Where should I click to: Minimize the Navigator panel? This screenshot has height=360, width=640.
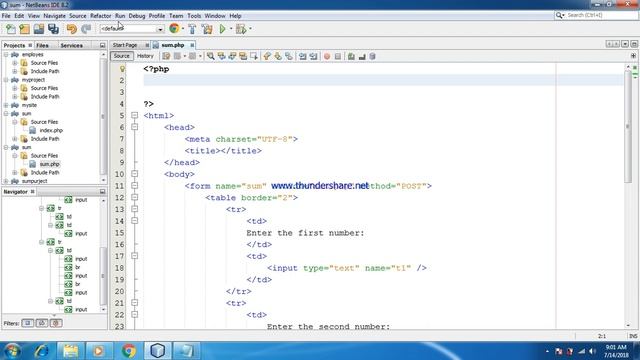[x=102, y=191]
